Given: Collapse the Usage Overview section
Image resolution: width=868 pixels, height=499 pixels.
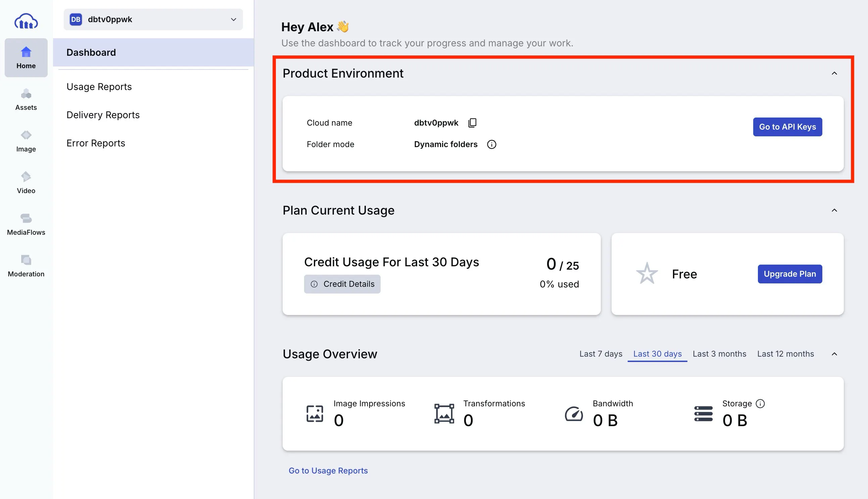Looking at the screenshot, I should 834,354.
